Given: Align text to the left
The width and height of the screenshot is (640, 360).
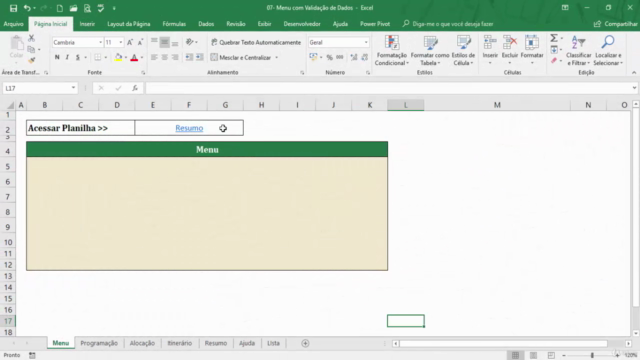Looking at the screenshot, I should [154, 58].
